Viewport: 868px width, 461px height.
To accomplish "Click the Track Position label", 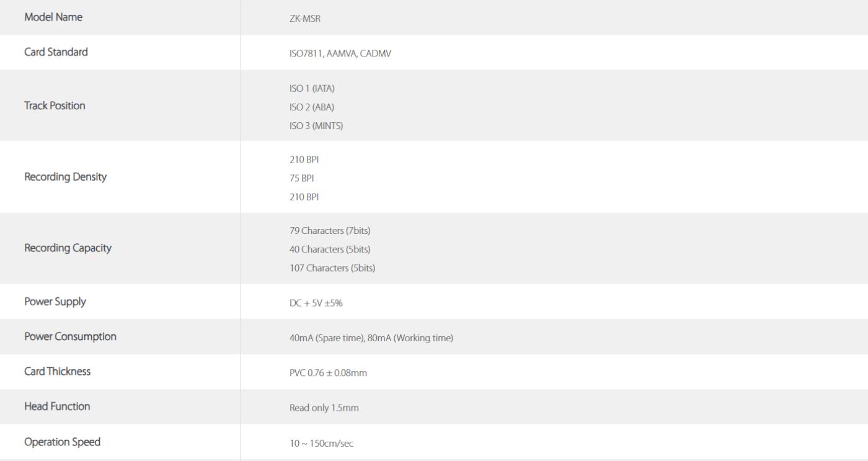I will click(55, 105).
